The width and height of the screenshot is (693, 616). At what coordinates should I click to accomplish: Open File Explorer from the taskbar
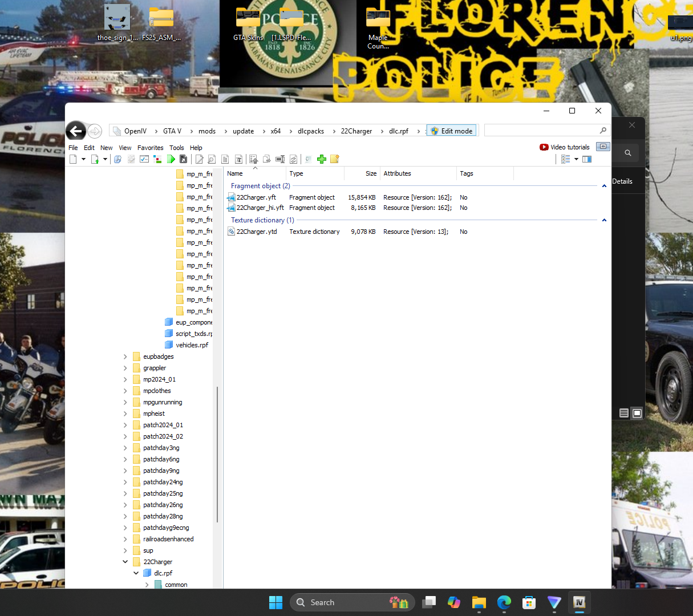point(479,602)
